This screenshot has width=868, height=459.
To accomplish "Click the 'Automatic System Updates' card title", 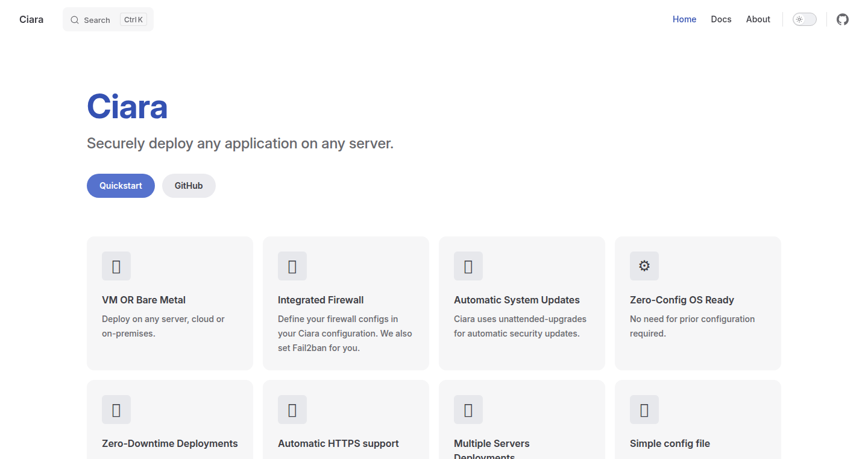I will (517, 300).
